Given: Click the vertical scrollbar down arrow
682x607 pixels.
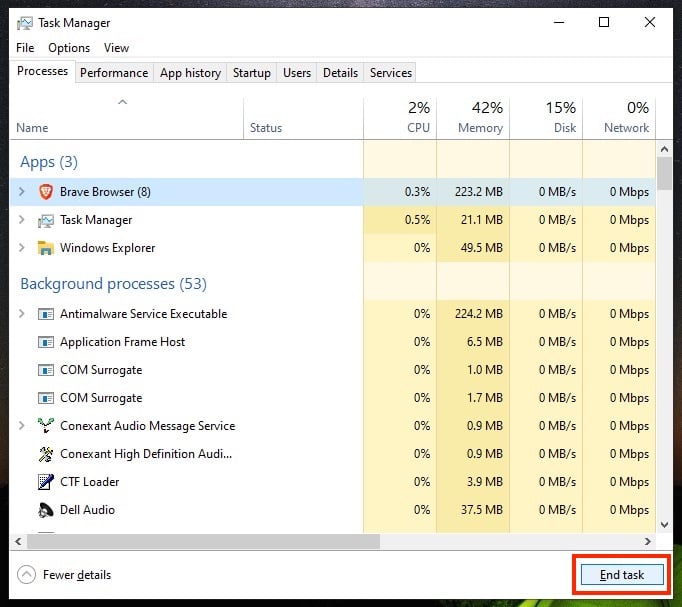Looking at the screenshot, I should 664,525.
